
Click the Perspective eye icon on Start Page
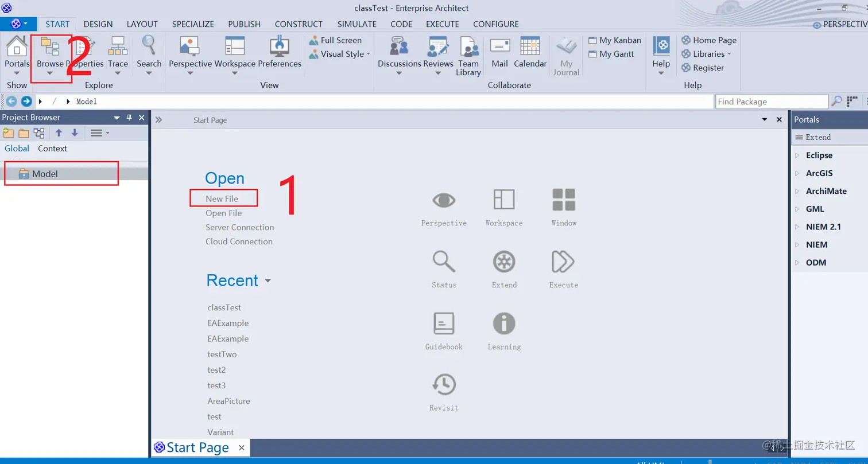point(444,200)
